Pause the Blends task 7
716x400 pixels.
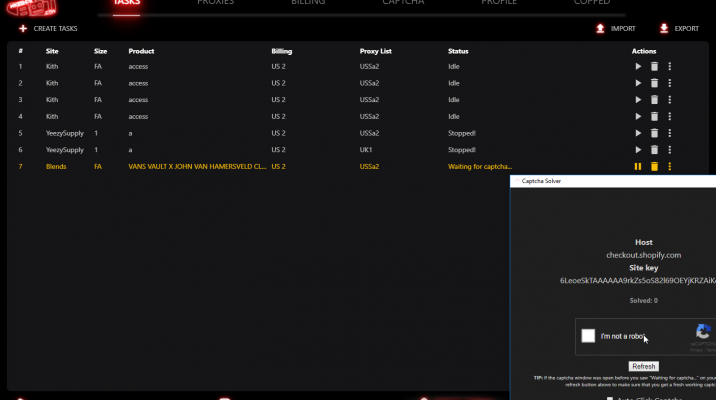638,167
